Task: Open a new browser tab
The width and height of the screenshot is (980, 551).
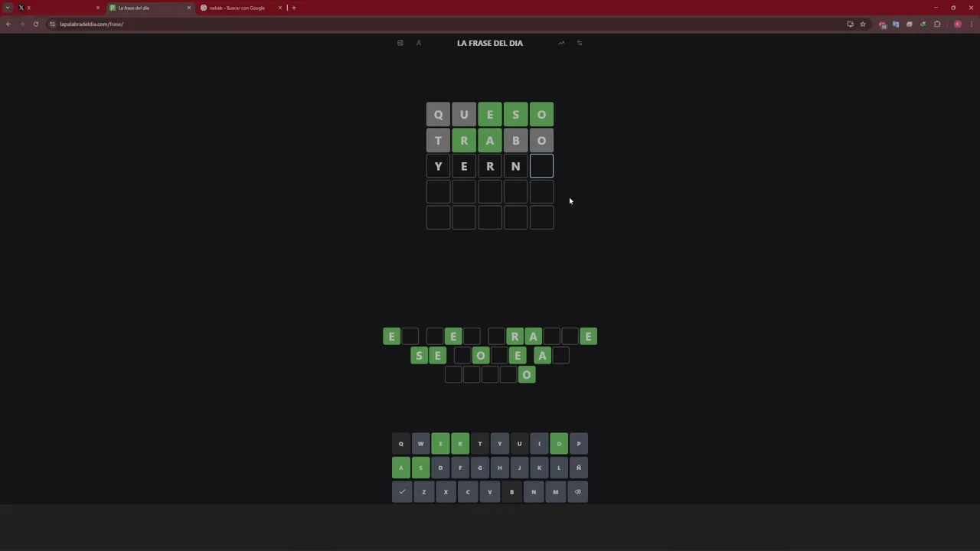Action: (293, 8)
